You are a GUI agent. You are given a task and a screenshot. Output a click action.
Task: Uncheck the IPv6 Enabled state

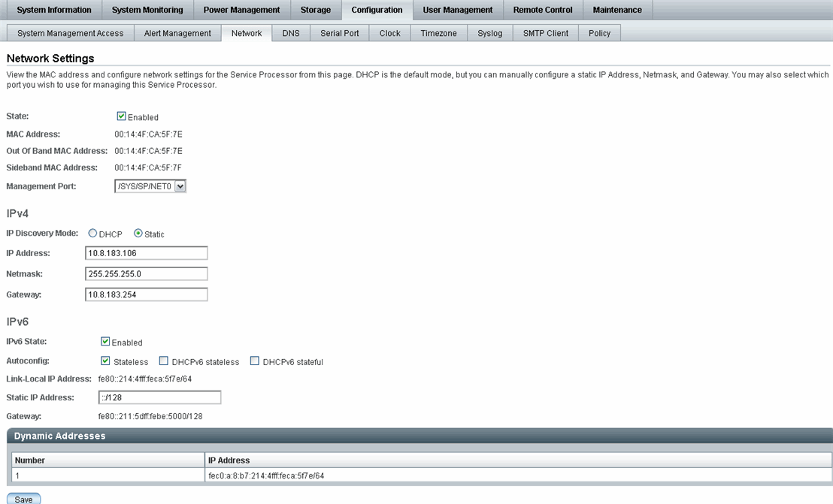[105, 341]
